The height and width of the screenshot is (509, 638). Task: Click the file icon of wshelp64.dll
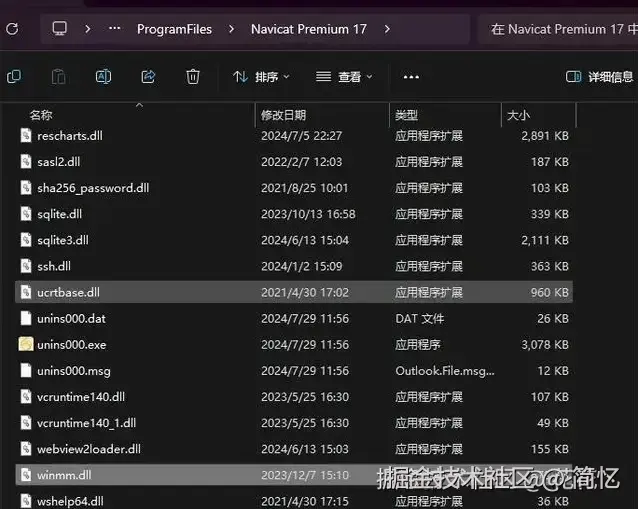coord(26,501)
